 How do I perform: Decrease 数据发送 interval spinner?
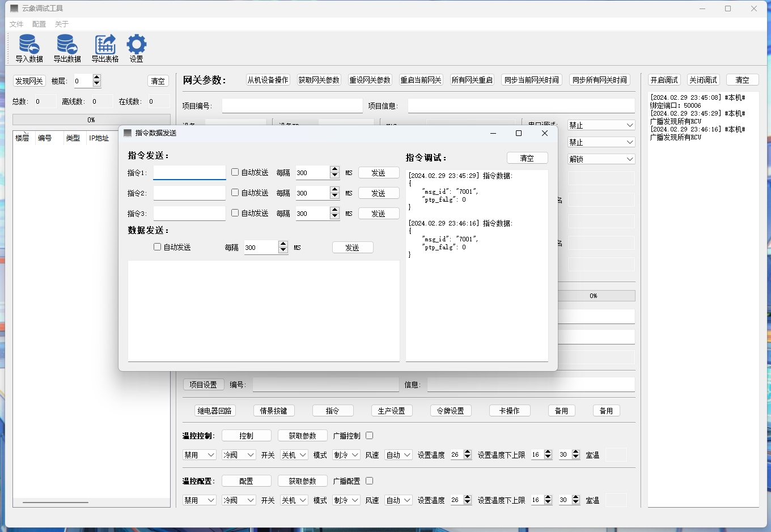click(283, 250)
